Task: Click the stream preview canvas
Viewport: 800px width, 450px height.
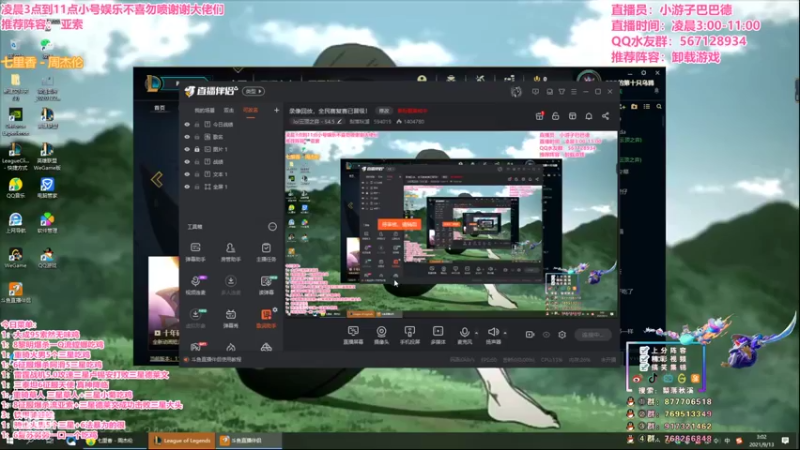Action: click(x=451, y=224)
